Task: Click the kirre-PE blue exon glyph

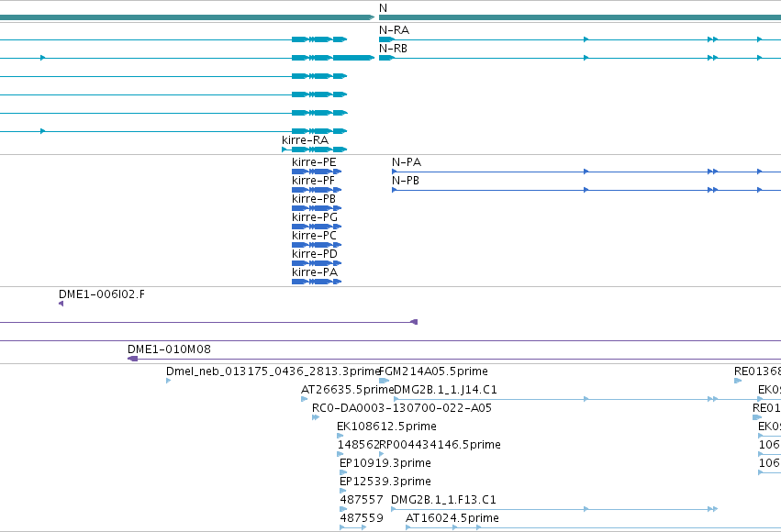Action: (x=317, y=172)
